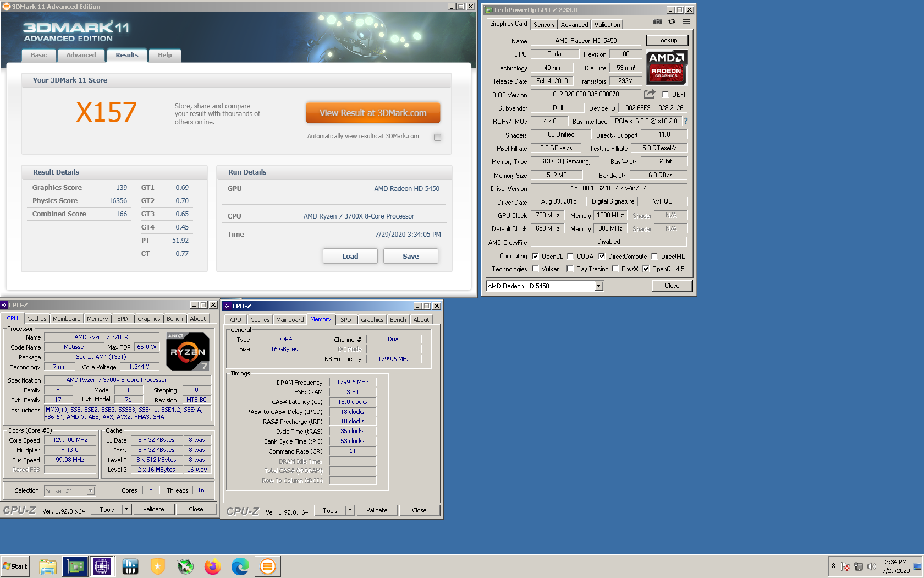Click the DRAM Frequency value 1799.6 MHz
Image resolution: width=924 pixels, height=578 pixels.
(x=353, y=382)
